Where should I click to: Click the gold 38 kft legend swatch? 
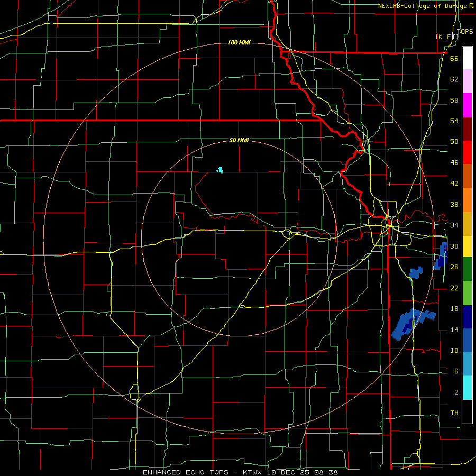[x=467, y=224]
